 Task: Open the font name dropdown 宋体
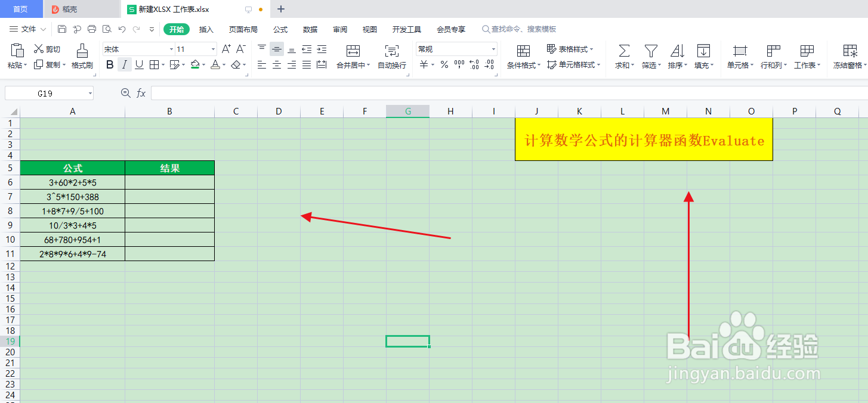click(x=171, y=49)
